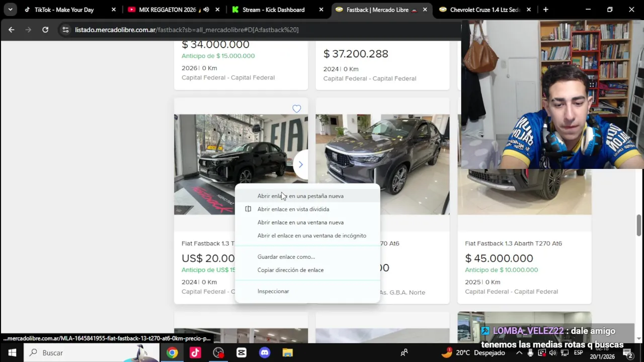Switch to the TikTok - Make Your Day tab
The height and width of the screenshot is (362, 644).
[70, 10]
